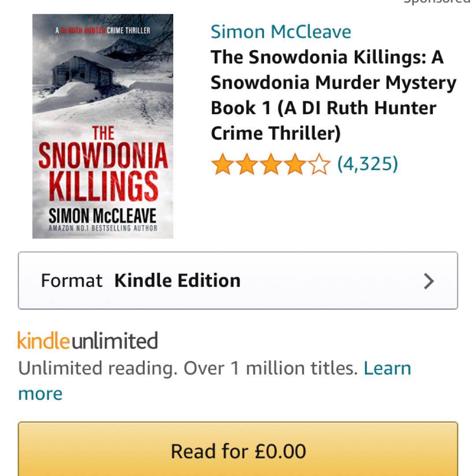Click Simon McCleave name on book cover
The height and width of the screenshot is (476, 476).
click(102, 216)
